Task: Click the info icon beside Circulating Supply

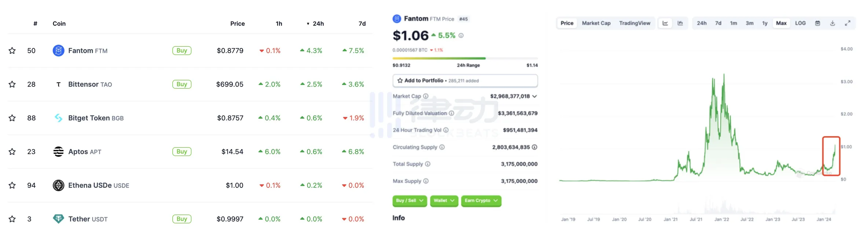Action: (442, 147)
